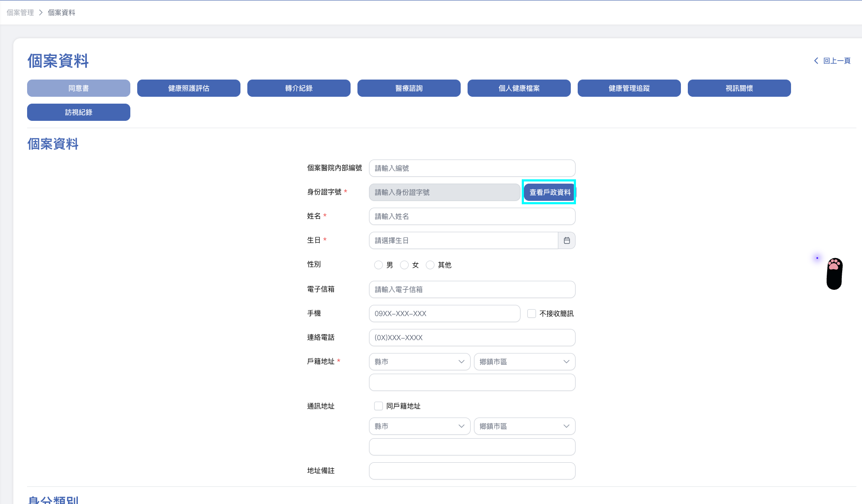This screenshot has height=504, width=862.
Task: Click breadcrumb chevron after 個案管理
Action: tap(41, 12)
